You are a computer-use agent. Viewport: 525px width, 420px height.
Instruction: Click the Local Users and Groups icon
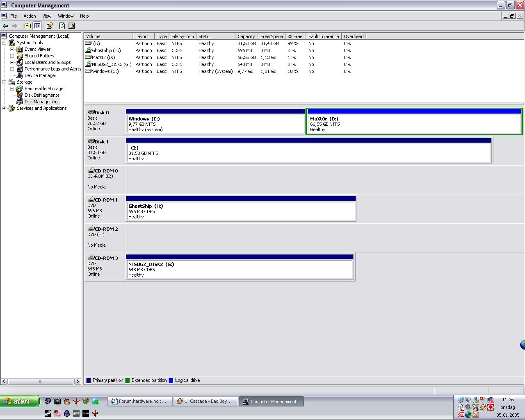(x=20, y=62)
